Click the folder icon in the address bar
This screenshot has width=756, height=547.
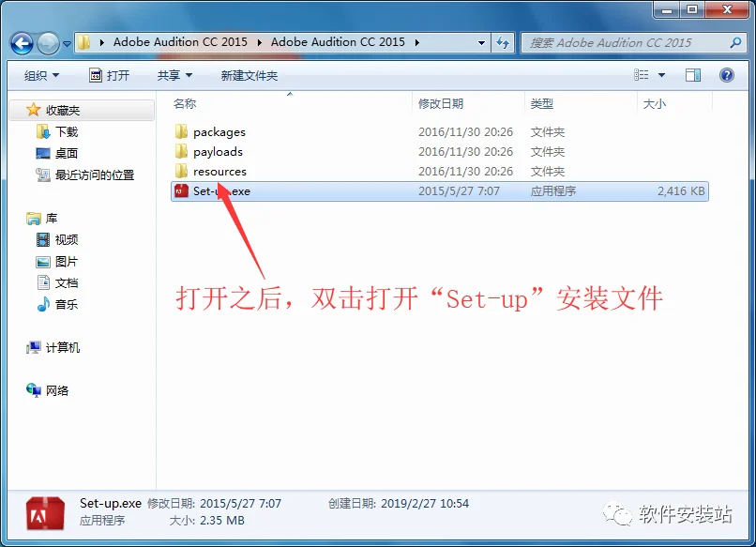click(83, 42)
